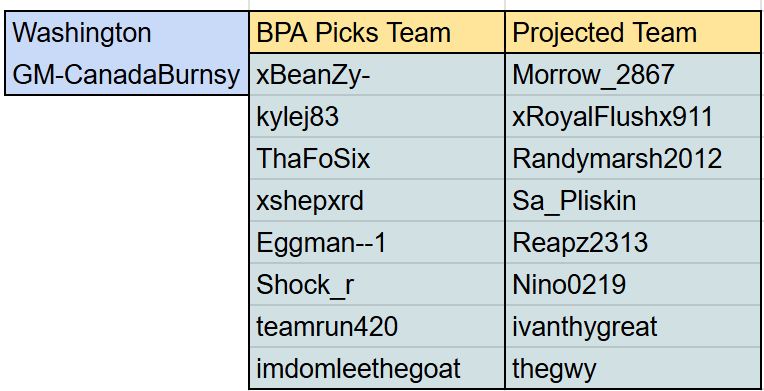764x391 pixels.
Task: Click the GM-CanadaBurnsy cell
Action: tap(127, 74)
